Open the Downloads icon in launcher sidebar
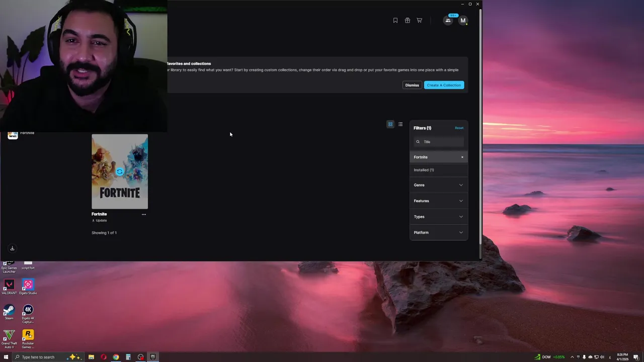This screenshot has height=362, width=644. point(13,248)
